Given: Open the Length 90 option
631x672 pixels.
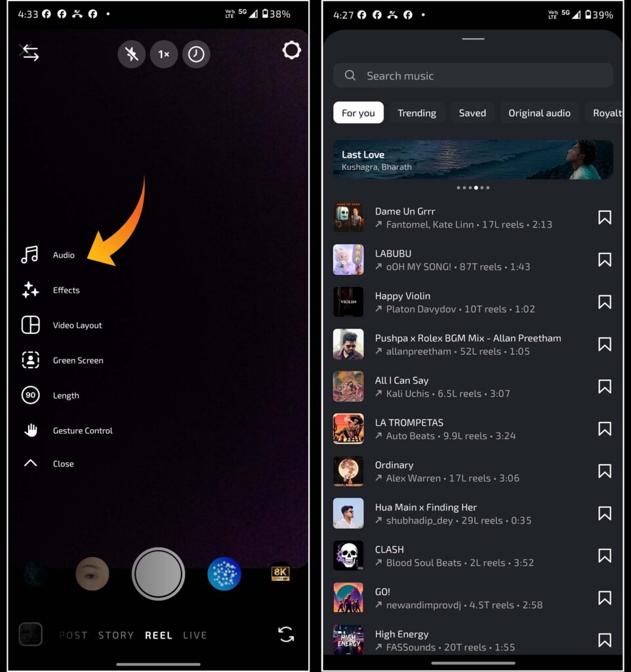Looking at the screenshot, I should (50, 396).
